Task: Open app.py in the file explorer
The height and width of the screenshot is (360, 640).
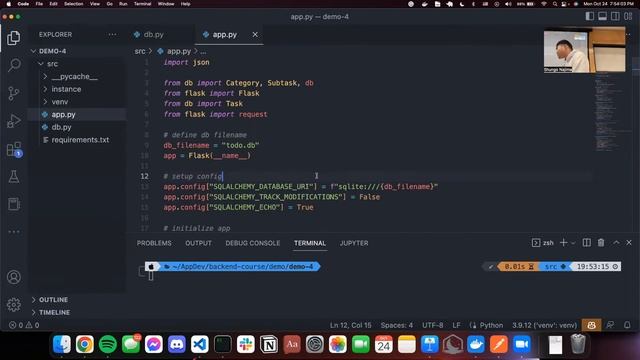Action: pyautogui.click(x=63, y=115)
